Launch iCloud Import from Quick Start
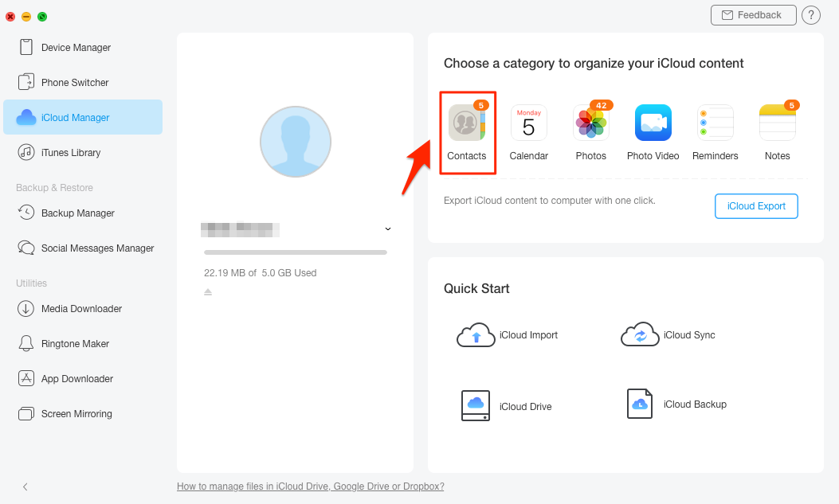 click(508, 334)
